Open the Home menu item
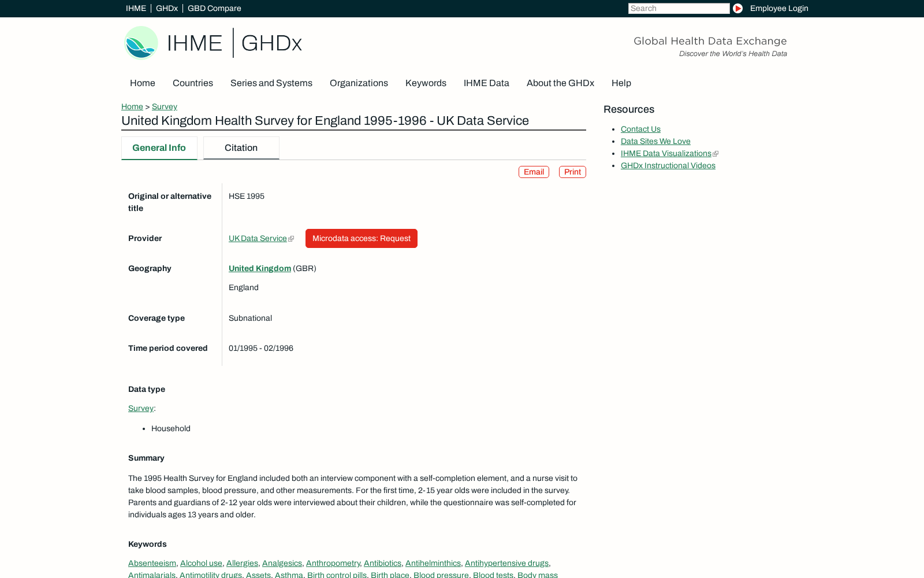 click(x=143, y=83)
